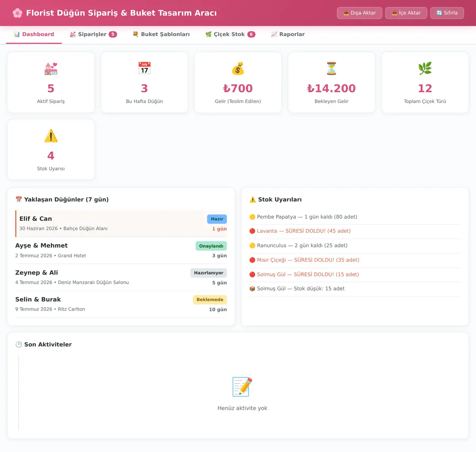The height and width of the screenshot is (452, 476).
Task: Click the money bag icon on Gelir card
Action: [x=238, y=69]
